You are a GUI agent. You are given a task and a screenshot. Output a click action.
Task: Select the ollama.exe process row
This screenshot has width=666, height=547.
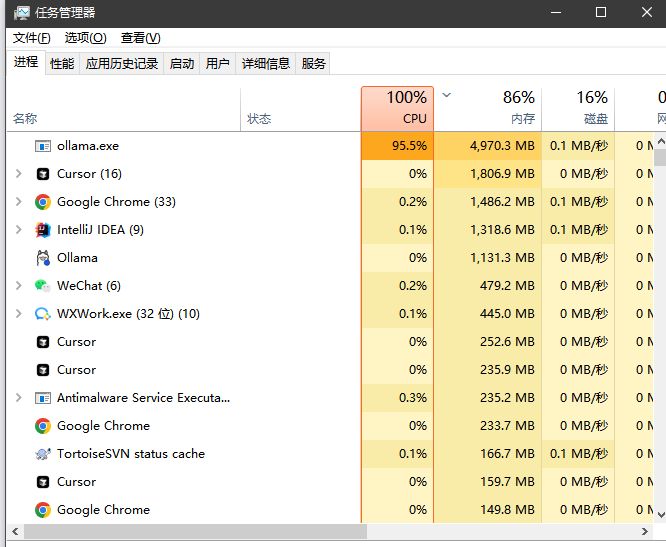[330, 146]
